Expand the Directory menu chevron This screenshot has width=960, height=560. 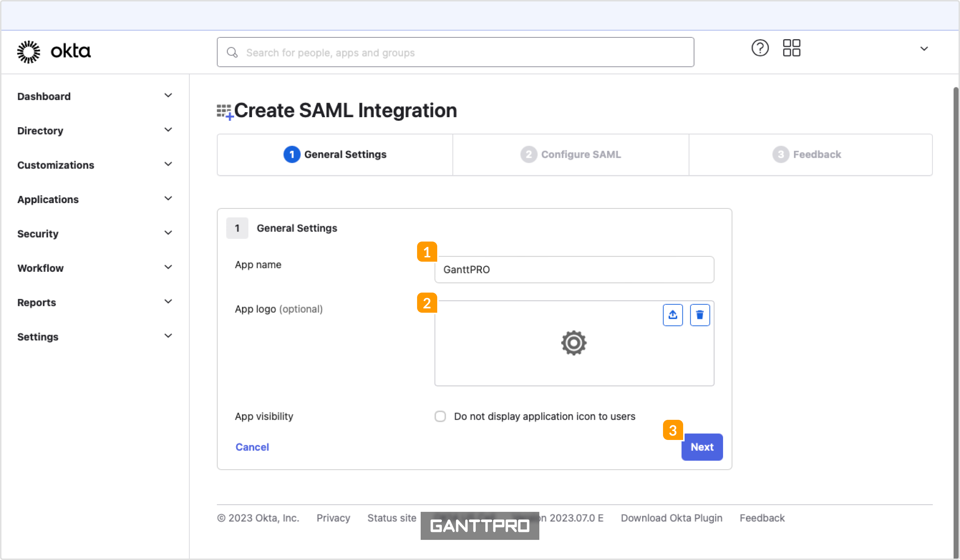168,130
